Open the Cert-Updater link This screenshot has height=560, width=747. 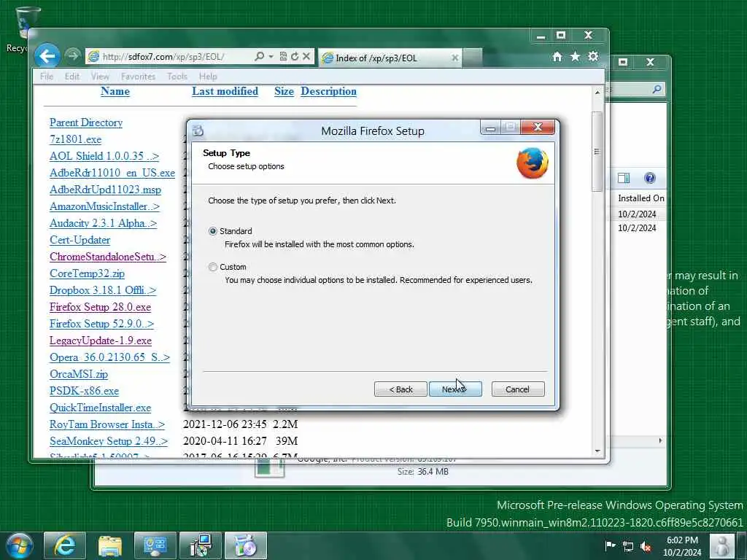80,240
